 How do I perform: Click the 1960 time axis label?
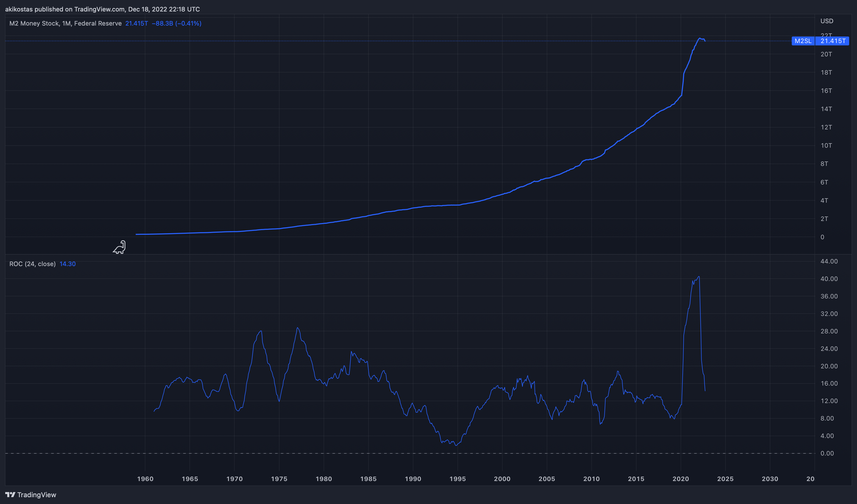click(145, 479)
